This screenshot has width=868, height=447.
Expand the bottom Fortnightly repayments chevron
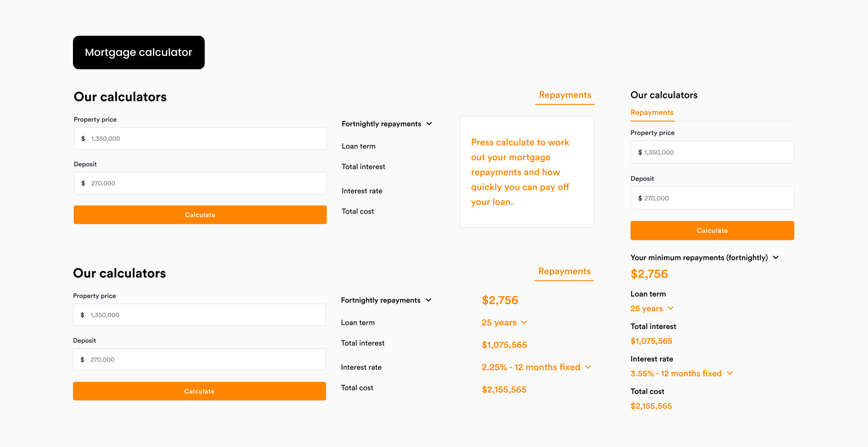pyautogui.click(x=428, y=300)
